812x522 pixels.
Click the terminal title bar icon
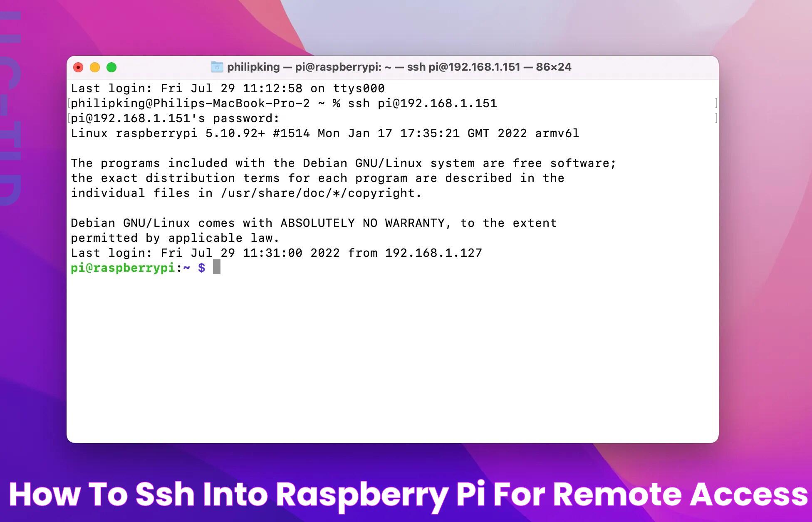(x=216, y=67)
